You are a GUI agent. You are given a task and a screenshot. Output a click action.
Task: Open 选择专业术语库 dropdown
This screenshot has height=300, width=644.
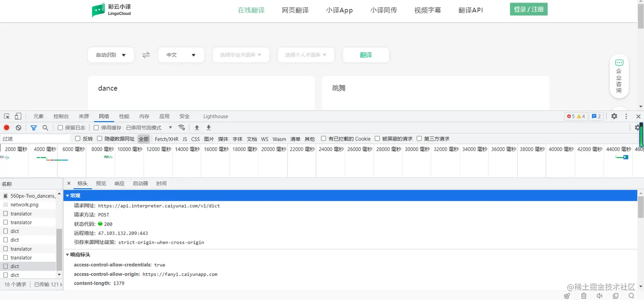(241, 55)
